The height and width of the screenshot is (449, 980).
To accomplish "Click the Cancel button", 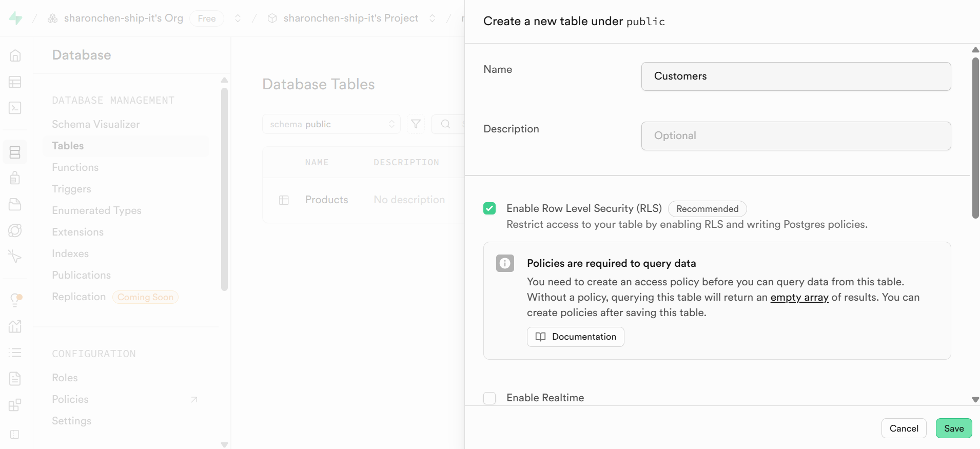I will click(x=904, y=428).
